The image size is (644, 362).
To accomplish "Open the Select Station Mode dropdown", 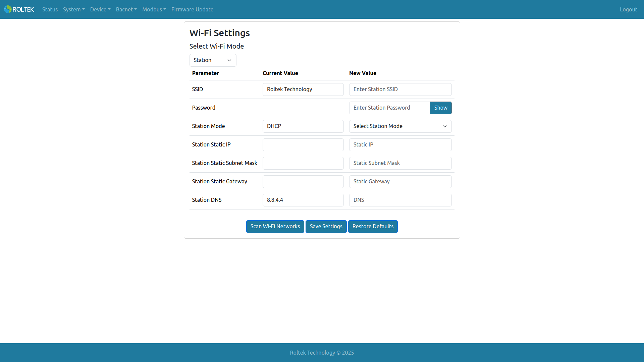I will tap(400, 126).
